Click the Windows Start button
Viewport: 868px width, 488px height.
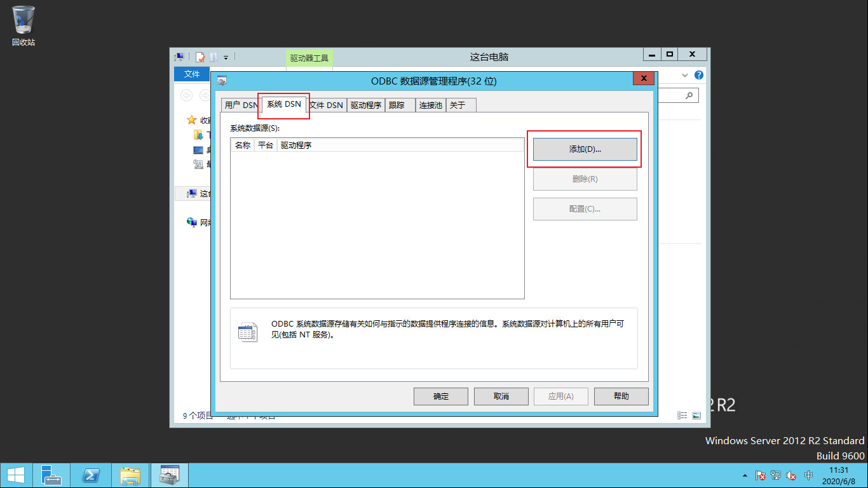point(15,475)
